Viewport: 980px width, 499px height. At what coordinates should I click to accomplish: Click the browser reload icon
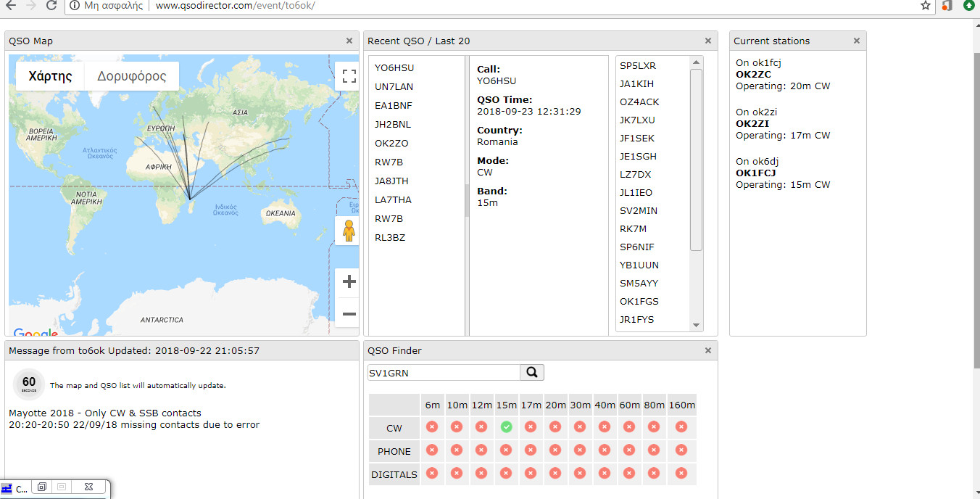click(x=49, y=7)
